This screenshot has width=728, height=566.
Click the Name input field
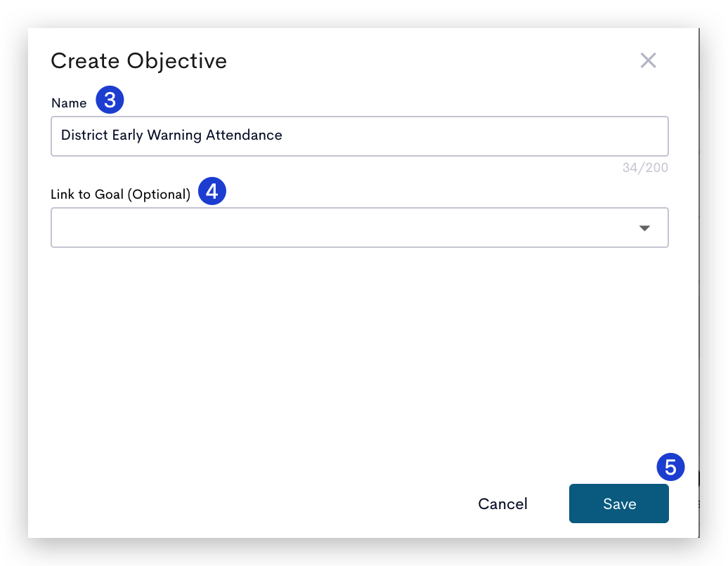[359, 136]
